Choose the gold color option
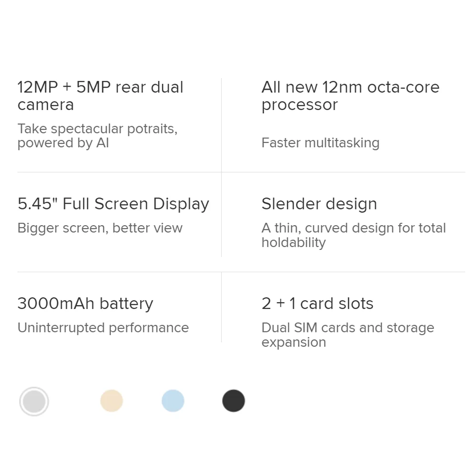 coord(112,401)
